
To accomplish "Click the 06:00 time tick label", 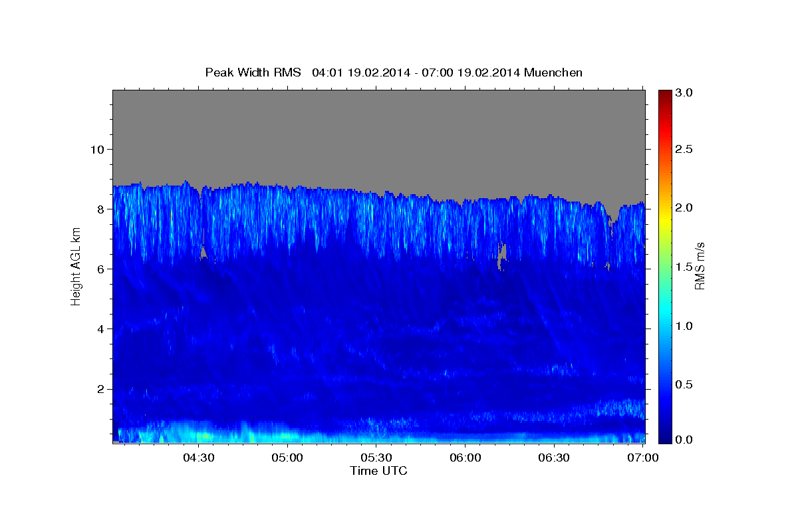I will point(465,458).
